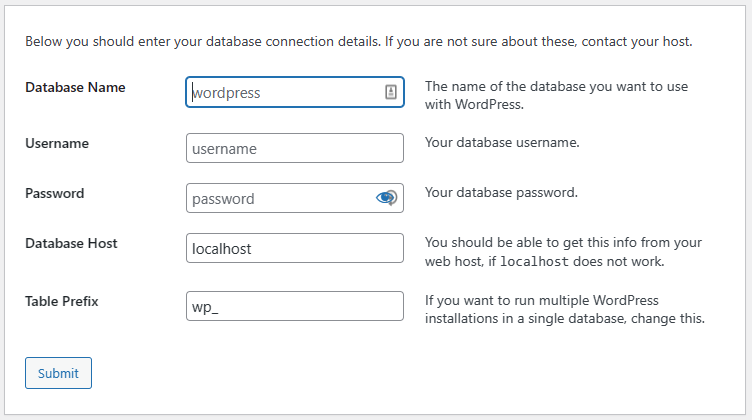The width and height of the screenshot is (752, 420).
Task: Select the Password input field
Action: pos(295,198)
